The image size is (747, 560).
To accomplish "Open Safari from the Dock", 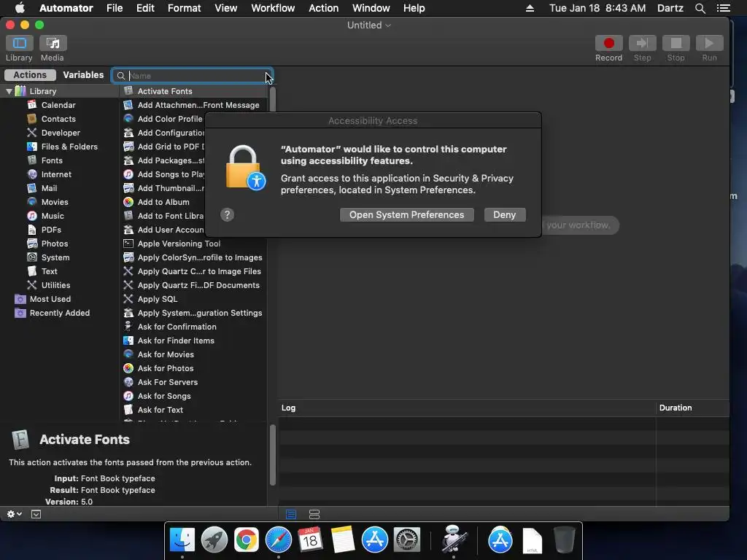I will 278,540.
